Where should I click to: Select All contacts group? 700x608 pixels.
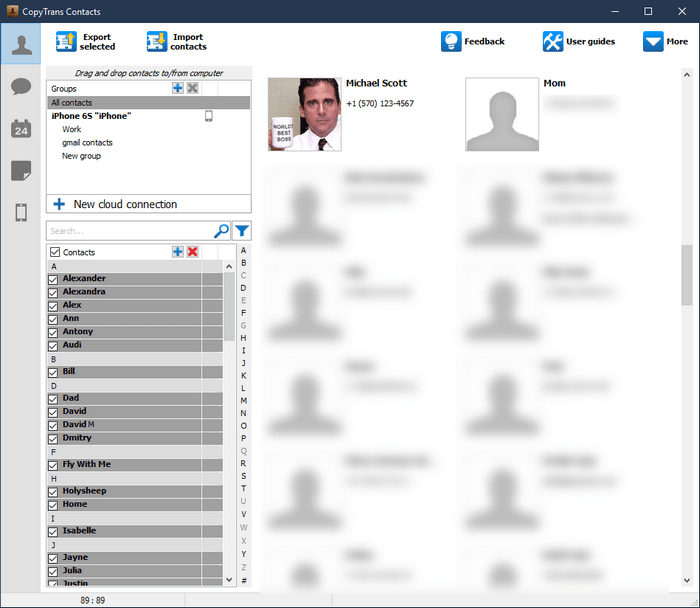(149, 103)
